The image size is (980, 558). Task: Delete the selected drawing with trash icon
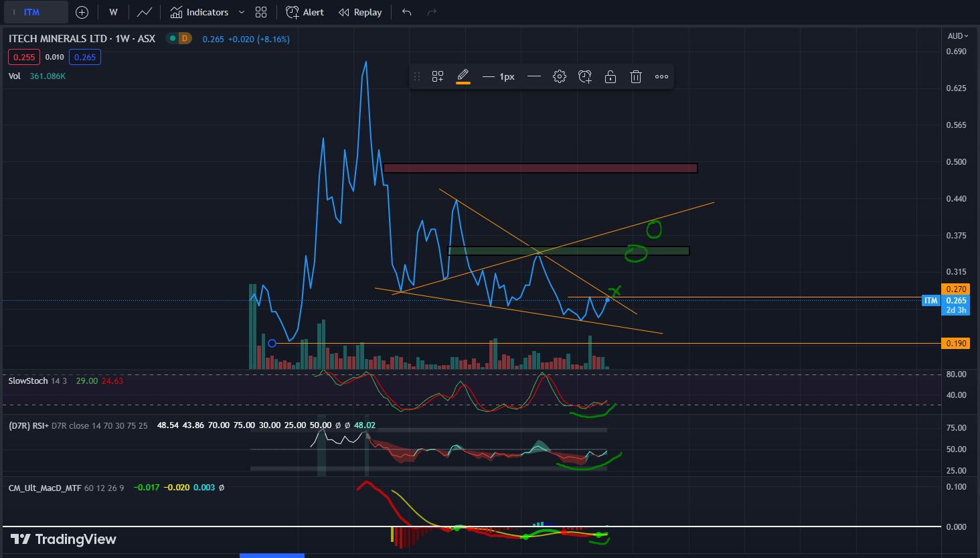click(x=636, y=76)
